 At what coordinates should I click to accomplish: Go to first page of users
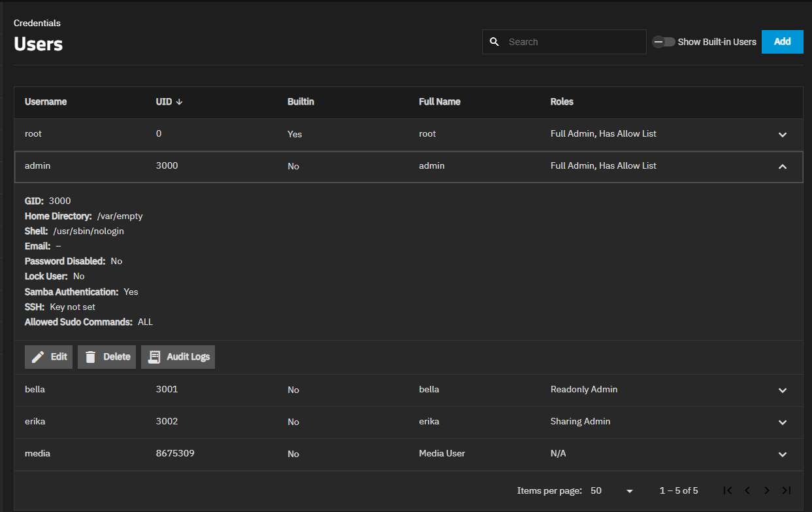728,490
